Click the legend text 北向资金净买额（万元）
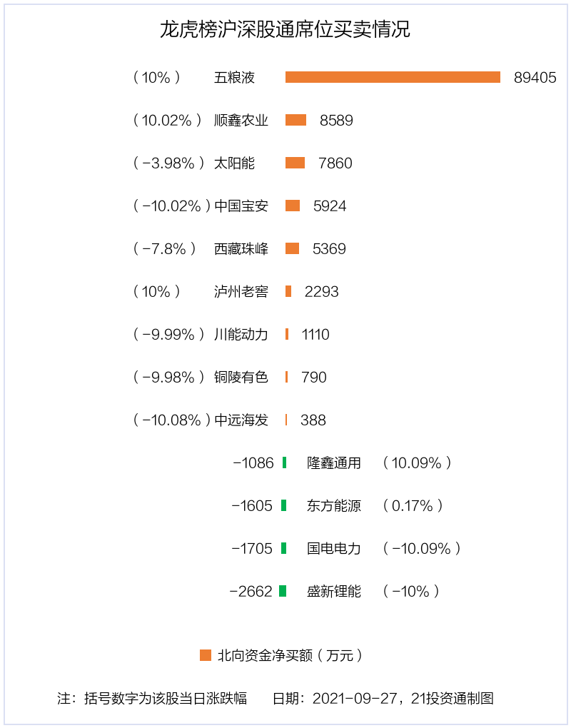The height and width of the screenshot is (728, 571). (x=290, y=655)
